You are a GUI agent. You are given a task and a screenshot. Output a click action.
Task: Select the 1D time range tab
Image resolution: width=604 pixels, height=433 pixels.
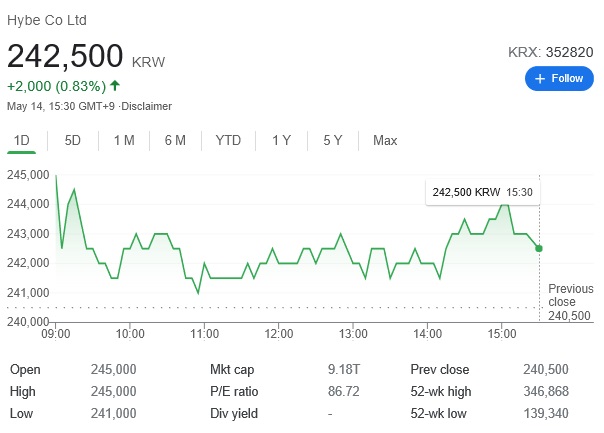(x=22, y=140)
